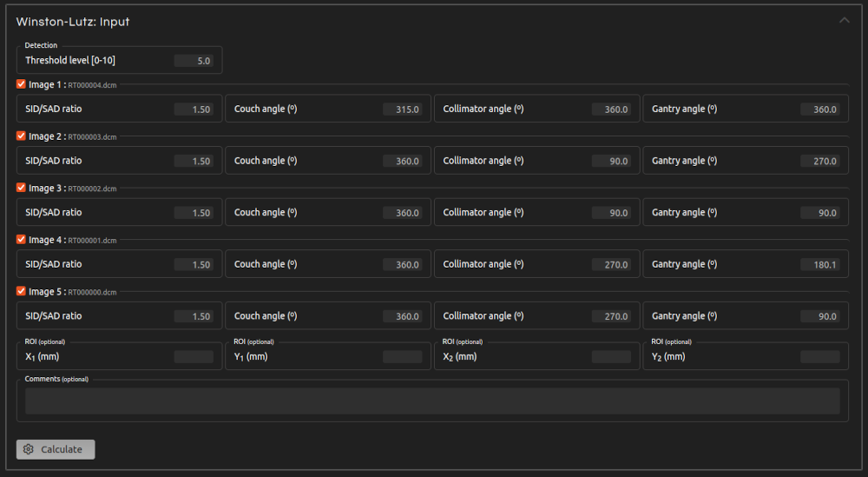Uncheck the Image 2 checkbox

click(x=21, y=136)
